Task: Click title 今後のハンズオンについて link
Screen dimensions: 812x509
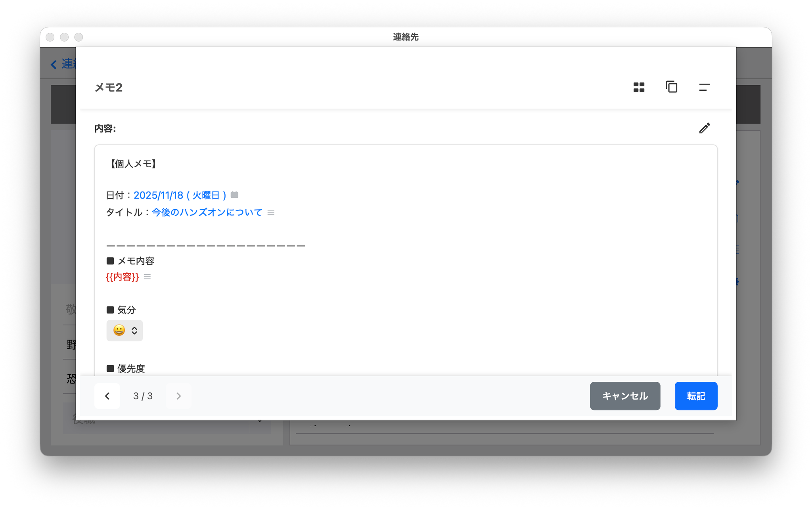Action: 207,212
